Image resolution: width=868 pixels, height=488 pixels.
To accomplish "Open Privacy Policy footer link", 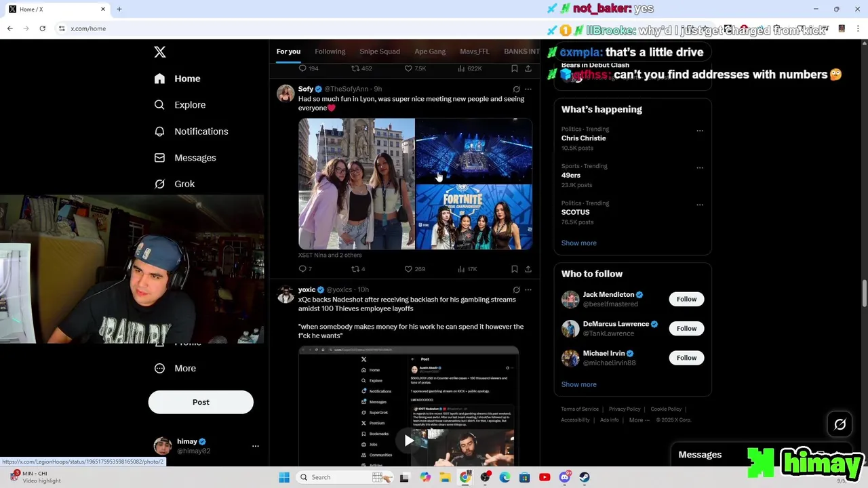I will [x=625, y=409].
